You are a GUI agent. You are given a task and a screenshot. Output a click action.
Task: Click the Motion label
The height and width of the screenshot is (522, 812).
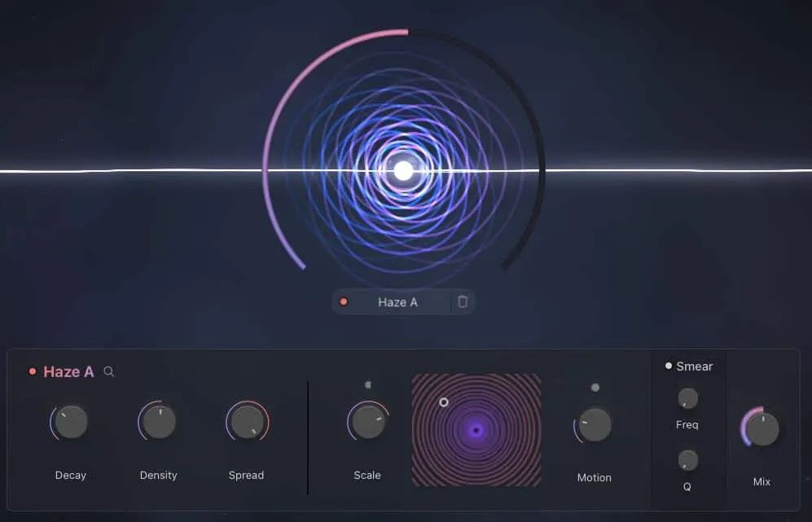tap(595, 478)
